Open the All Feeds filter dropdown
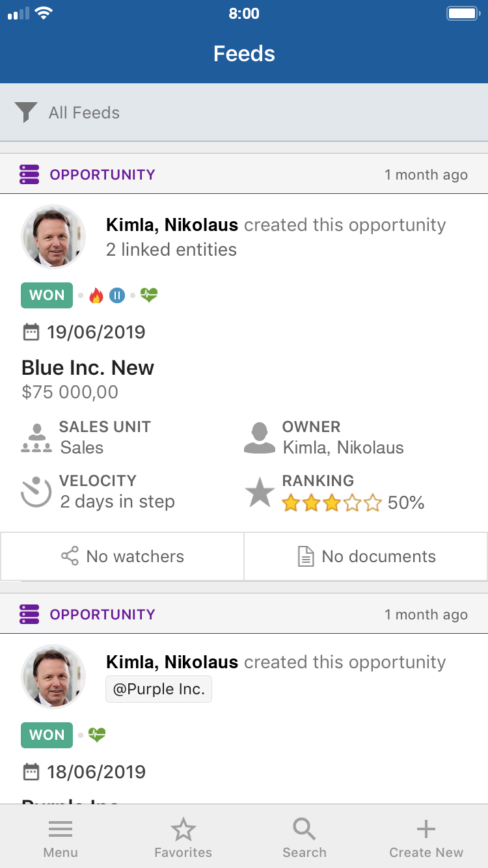 (x=84, y=113)
